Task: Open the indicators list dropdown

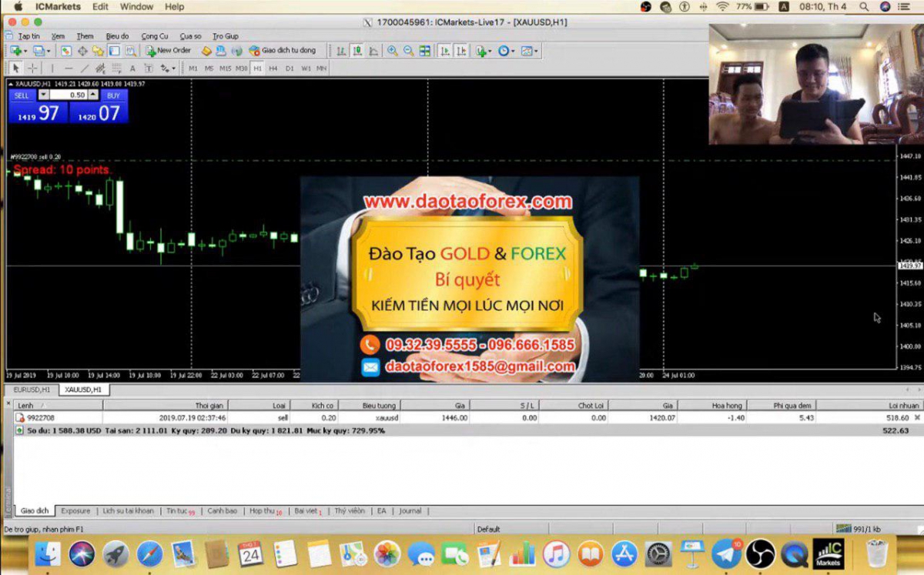Action: [484, 51]
